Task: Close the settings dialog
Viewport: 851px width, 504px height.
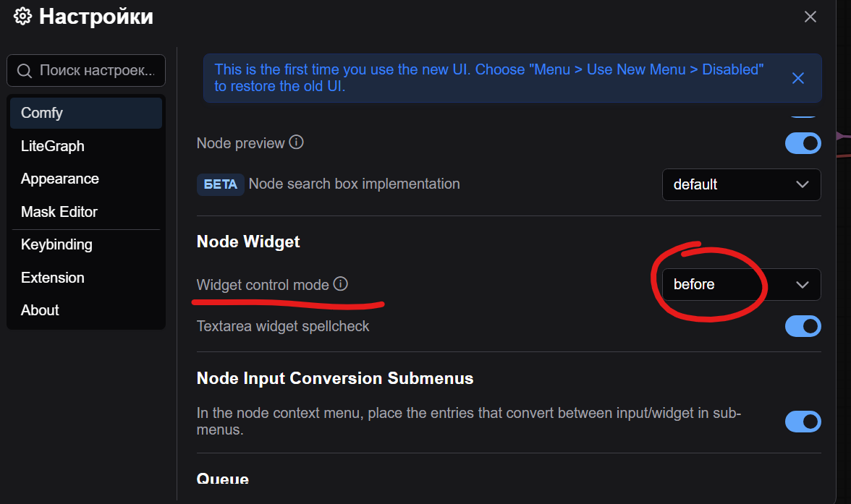Action: (x=810, y=17)
